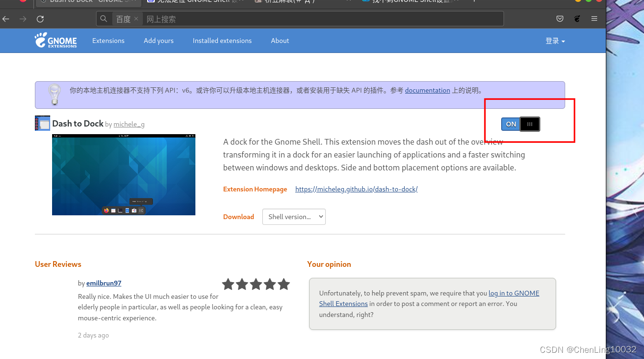Click the Download label
Viewport: 644px width, 359px height.
[238, 217]
